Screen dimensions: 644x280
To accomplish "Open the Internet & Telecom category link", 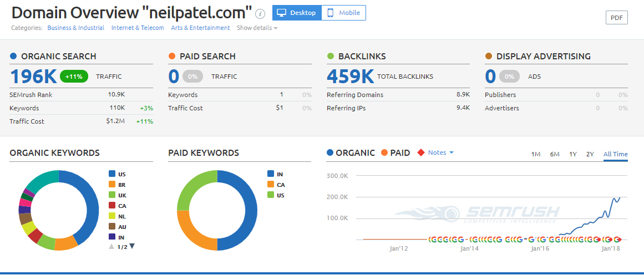I will 138,28.
